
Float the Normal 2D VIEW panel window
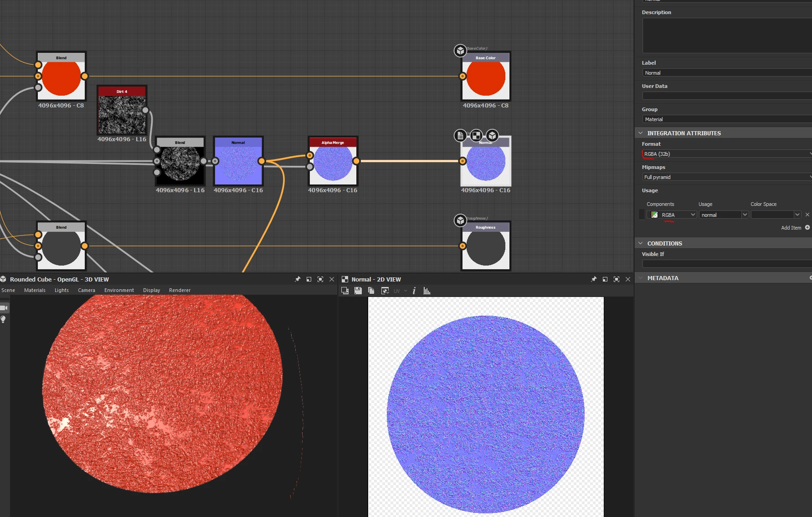(x=605, y=279)
